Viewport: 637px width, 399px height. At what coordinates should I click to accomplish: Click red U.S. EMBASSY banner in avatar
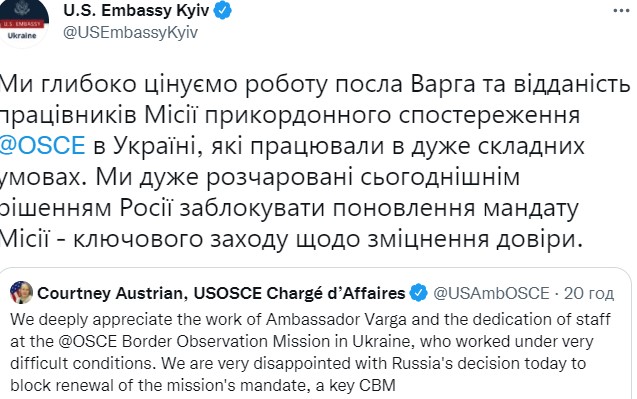21,24
